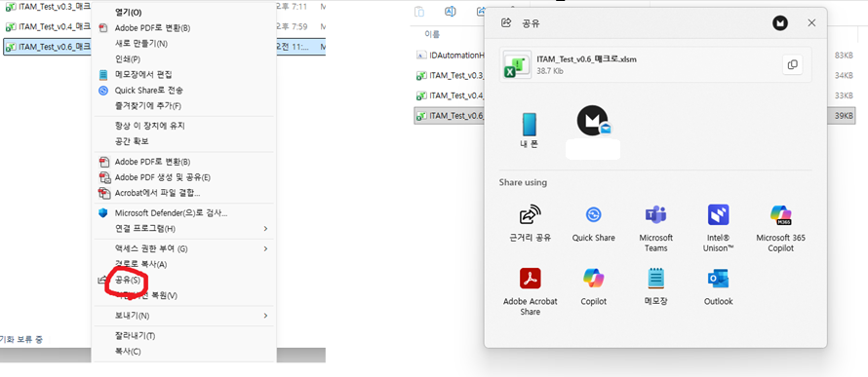
Task: Click 공유(S) in the context menu
Action: click(128, 281)
